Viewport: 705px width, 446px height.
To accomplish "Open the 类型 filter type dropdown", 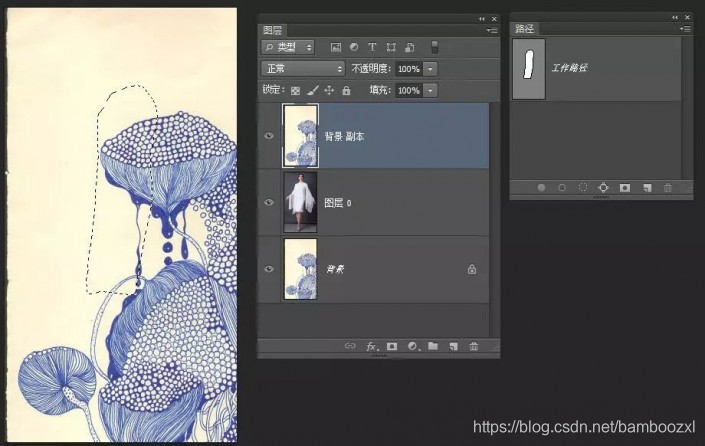I will [288, 47].
